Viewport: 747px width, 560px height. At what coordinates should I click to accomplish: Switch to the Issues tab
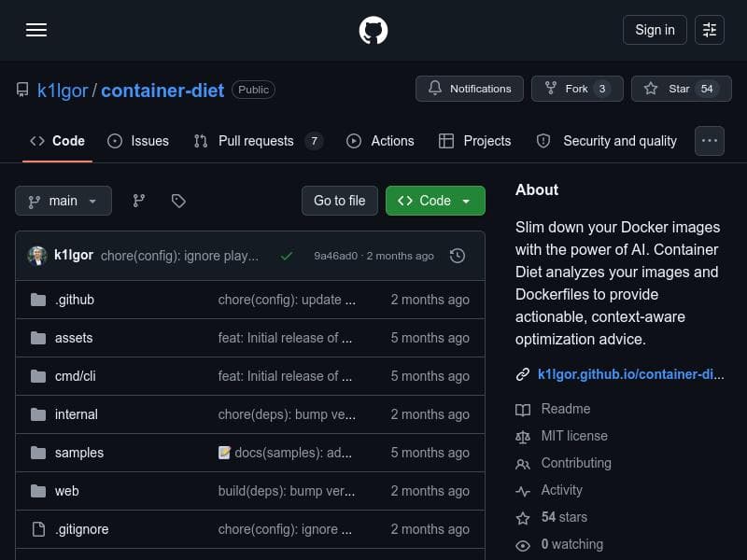(138, 141)
